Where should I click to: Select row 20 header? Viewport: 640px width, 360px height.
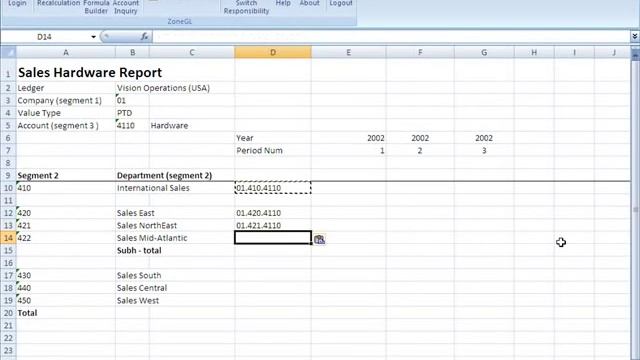(x=8, y=313)
